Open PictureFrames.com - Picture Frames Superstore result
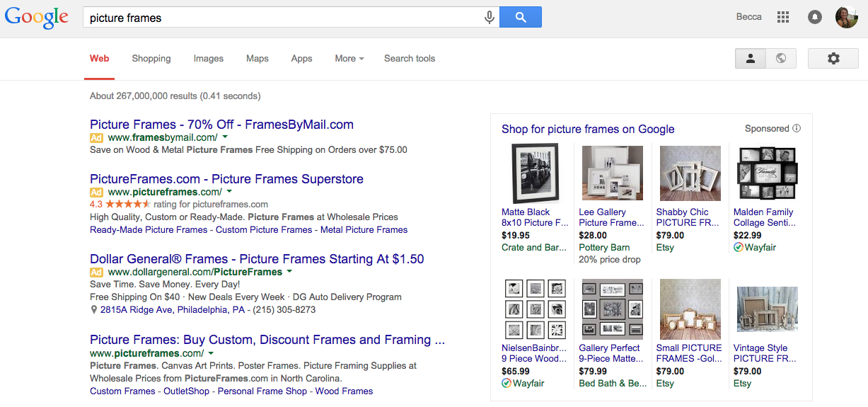868x407 pixels. tap(226, 179)
